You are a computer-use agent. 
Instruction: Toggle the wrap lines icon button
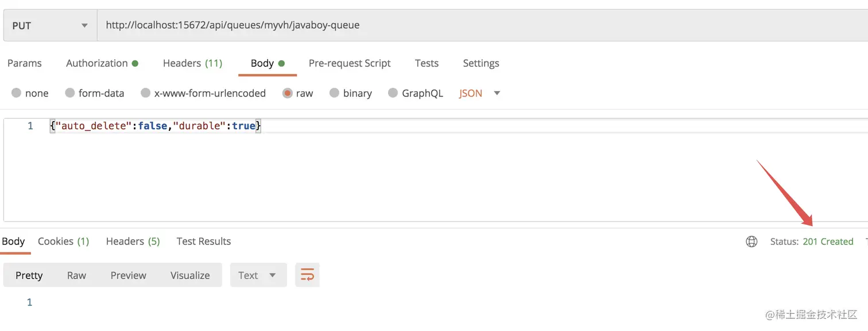point(307,275)
